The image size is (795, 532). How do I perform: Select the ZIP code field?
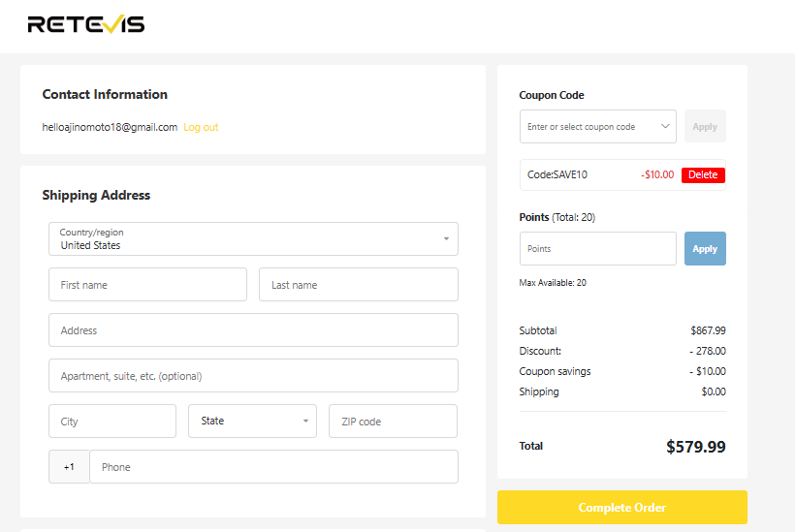coord(393,421)
